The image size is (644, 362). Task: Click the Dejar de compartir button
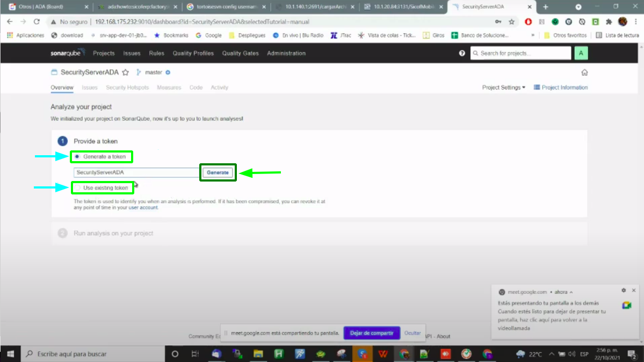coord(372,333)
